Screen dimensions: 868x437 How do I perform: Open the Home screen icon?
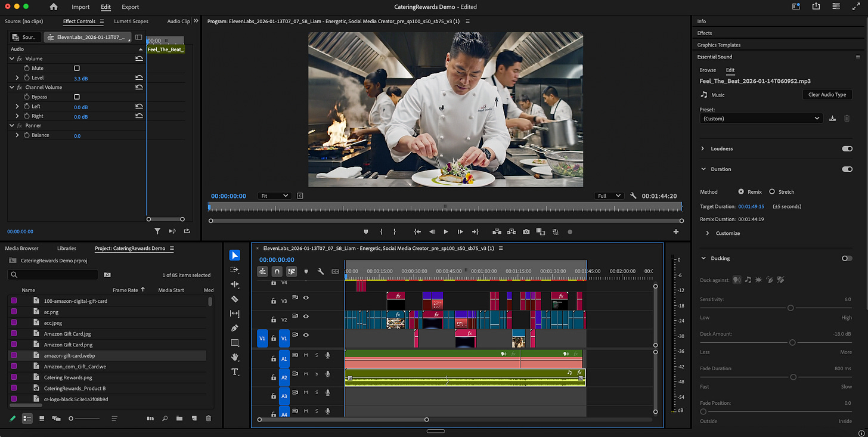click(54, 7)
